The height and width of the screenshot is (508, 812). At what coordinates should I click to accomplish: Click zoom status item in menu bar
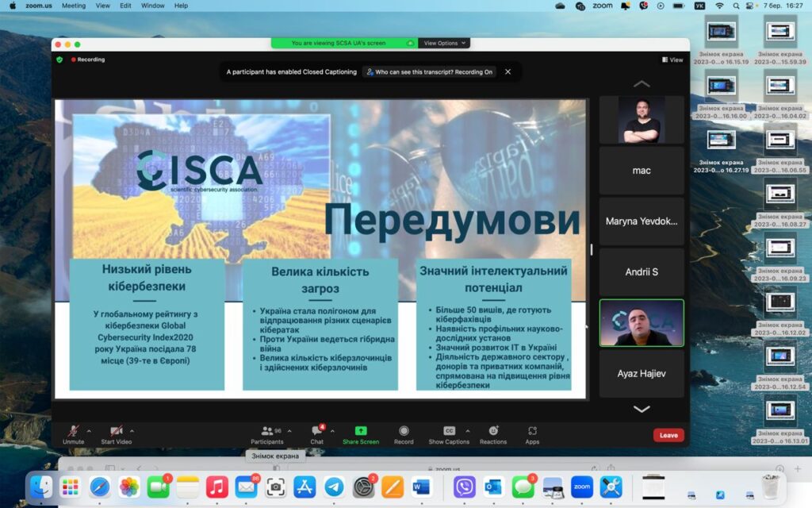click(x=603, y=6)
